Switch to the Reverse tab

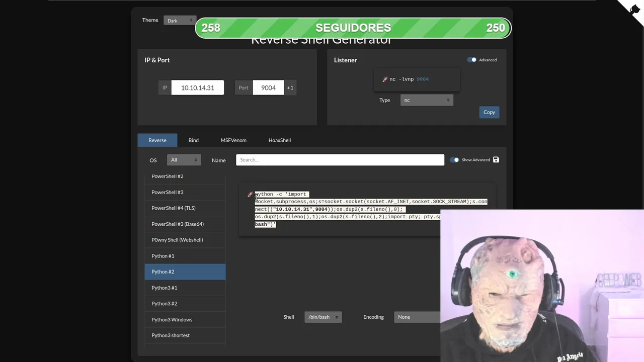pyautogui.click(x=157, y=140)
